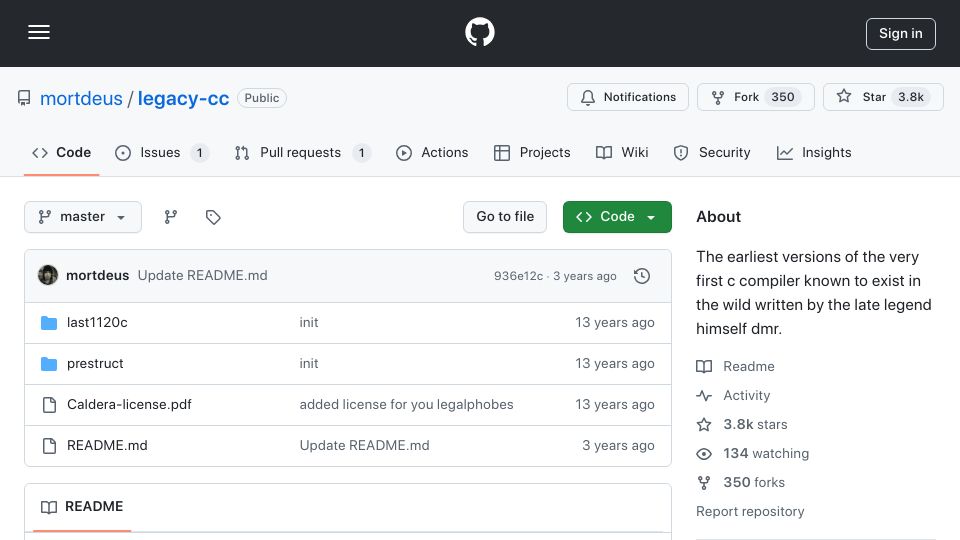Open commit hash 936e12c

pos(518,276)
